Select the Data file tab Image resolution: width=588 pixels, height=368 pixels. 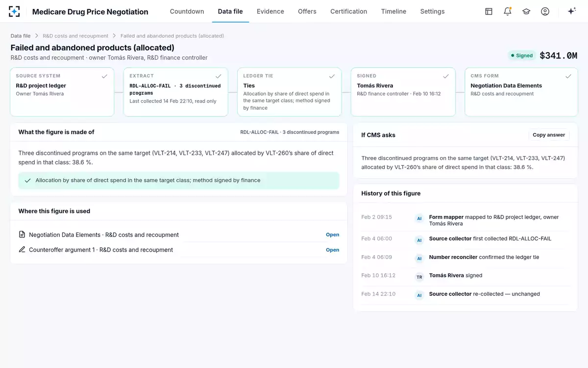tap(230, 11)
